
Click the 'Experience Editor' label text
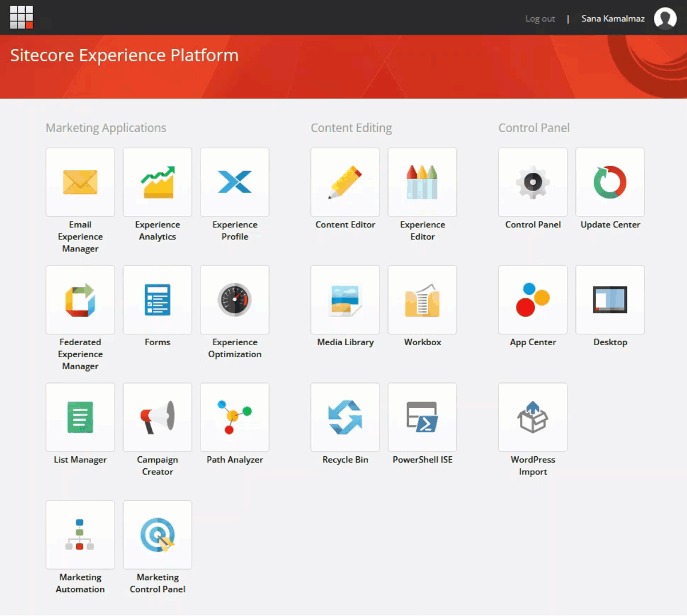tap(423, 231)
